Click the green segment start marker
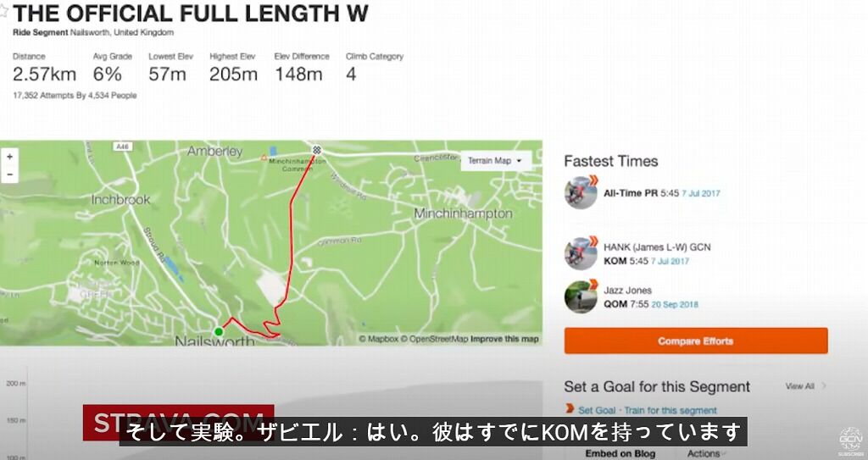Viewport: 868px width, 460px height. click(219, 331)
